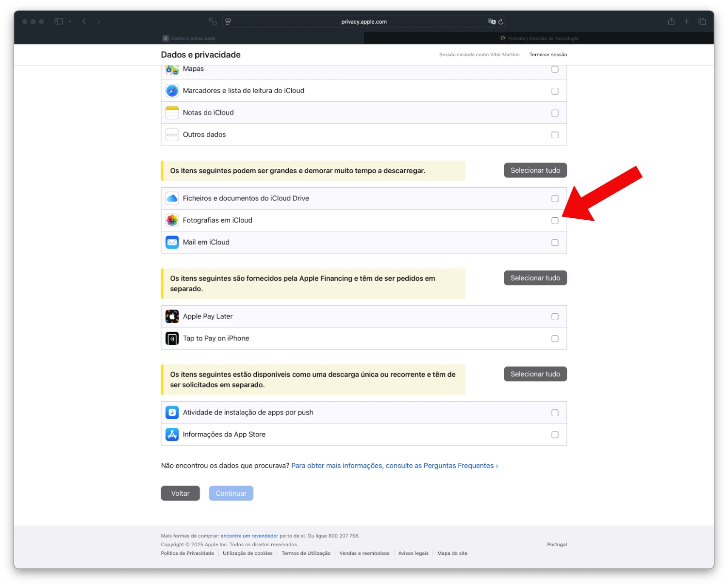Tick the Mail em iCloud checkbox
Screen dimensions: 728x586
point(555,243)
